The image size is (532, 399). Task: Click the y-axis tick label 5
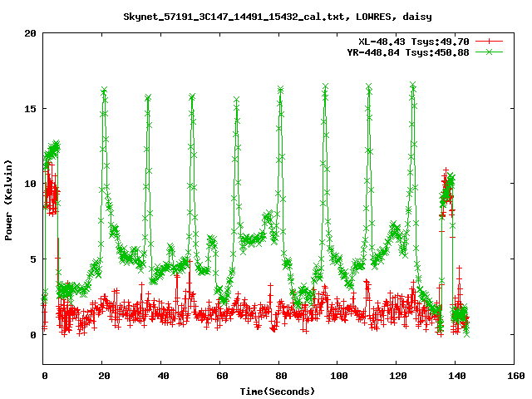[x=33, y=259]
